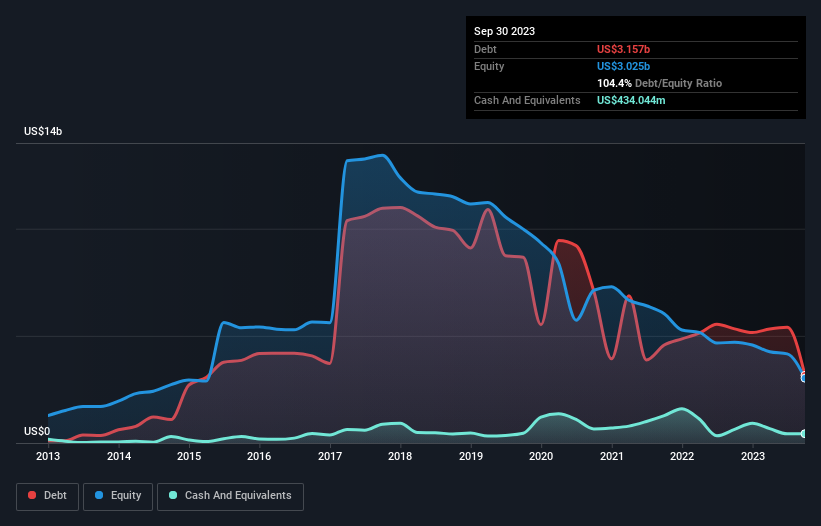Click the US$434.044m cash value

631,100
